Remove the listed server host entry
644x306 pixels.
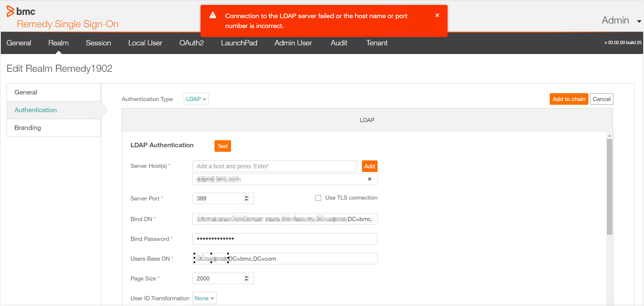click(x=369, y=179)
